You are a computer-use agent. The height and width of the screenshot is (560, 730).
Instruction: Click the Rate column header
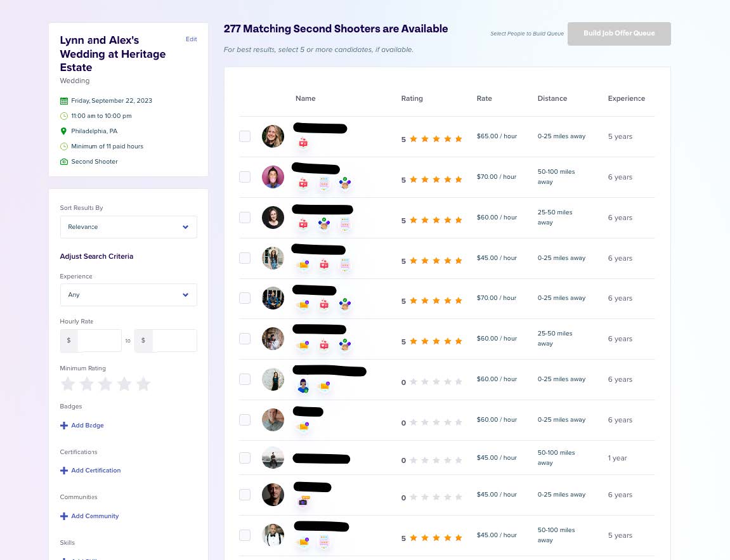485,98
